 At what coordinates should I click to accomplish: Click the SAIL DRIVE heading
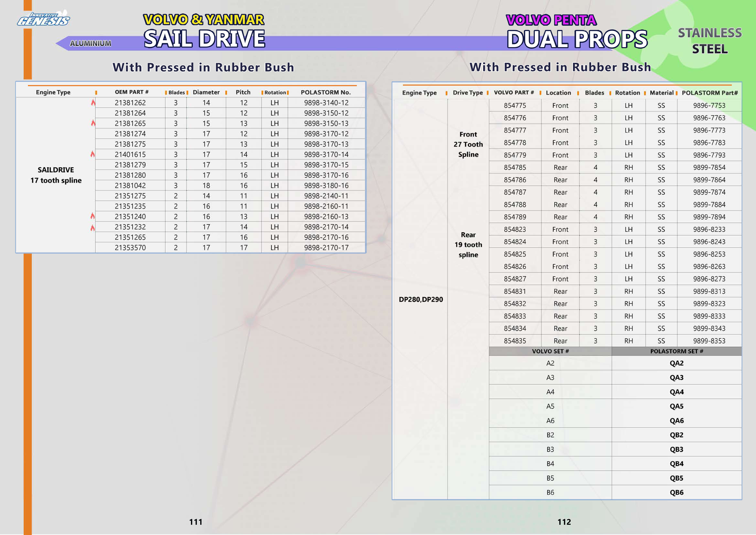[204, 39]
